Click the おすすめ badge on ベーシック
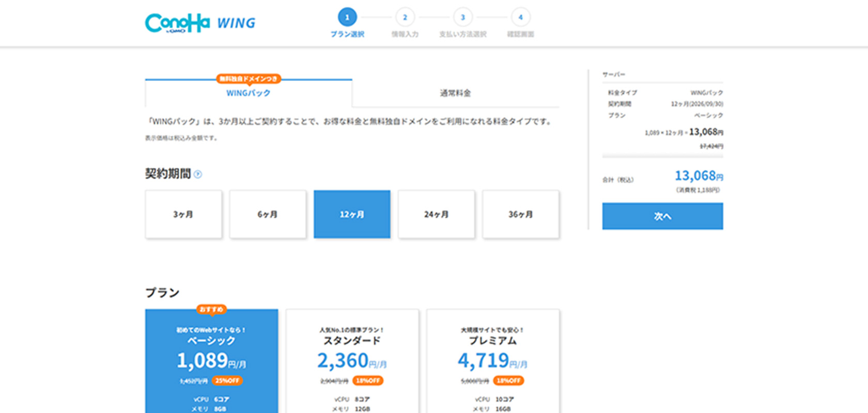868x413 pixels. pos(211,309)
